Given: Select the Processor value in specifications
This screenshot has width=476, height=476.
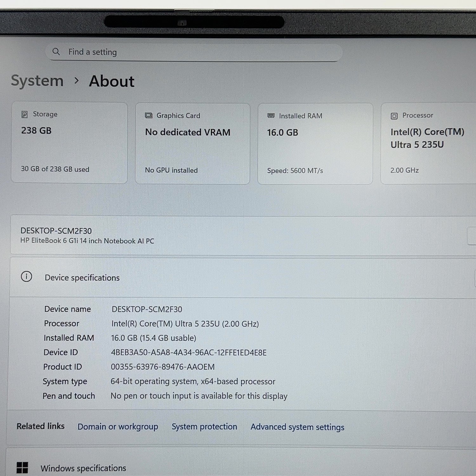Looking at the screenshot, I should coord(185,324).
